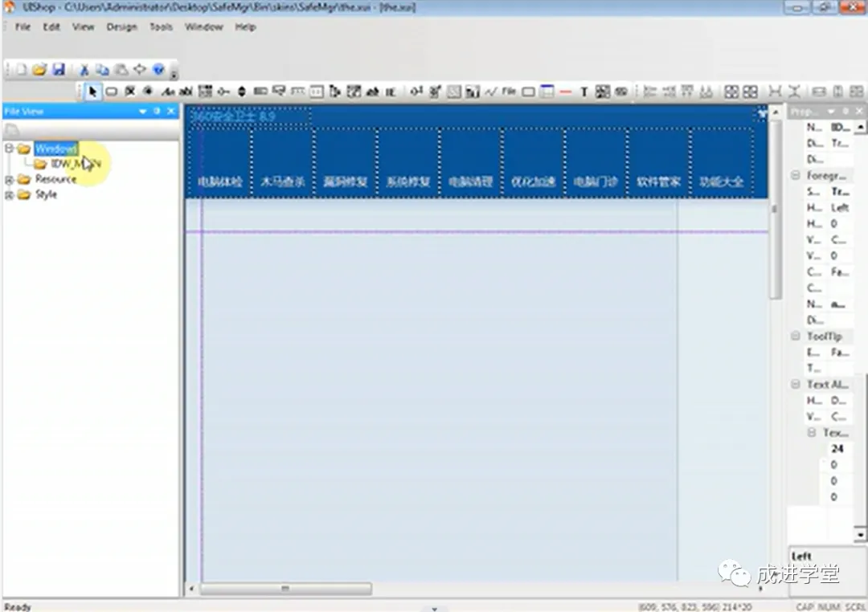Screen dimensions: 868x612
Task: Collapse the Foregr... property group
Action: 796,175
